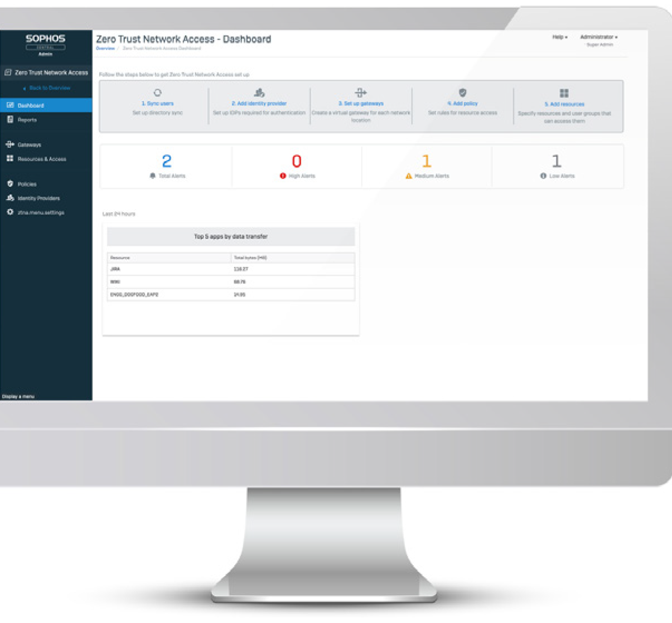Click the Total Alerts bell icon

152,176
